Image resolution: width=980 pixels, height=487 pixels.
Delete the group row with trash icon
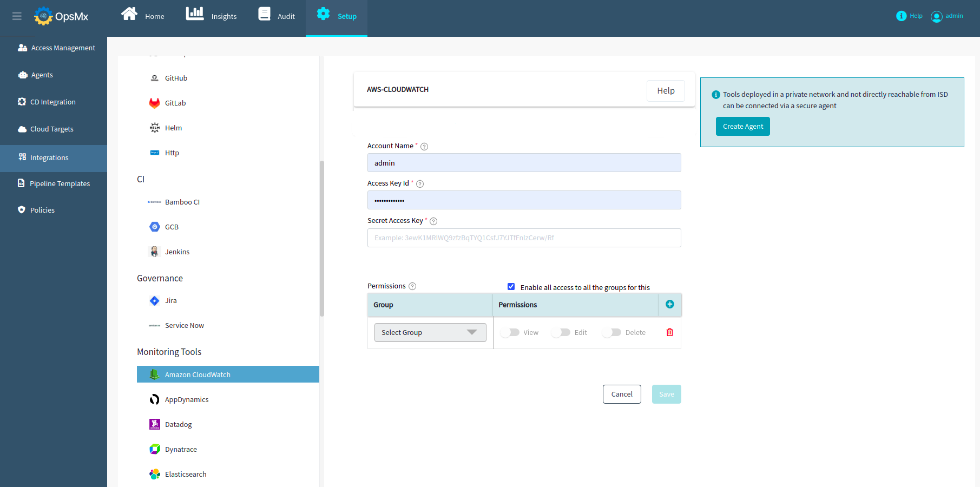(669, 332)
